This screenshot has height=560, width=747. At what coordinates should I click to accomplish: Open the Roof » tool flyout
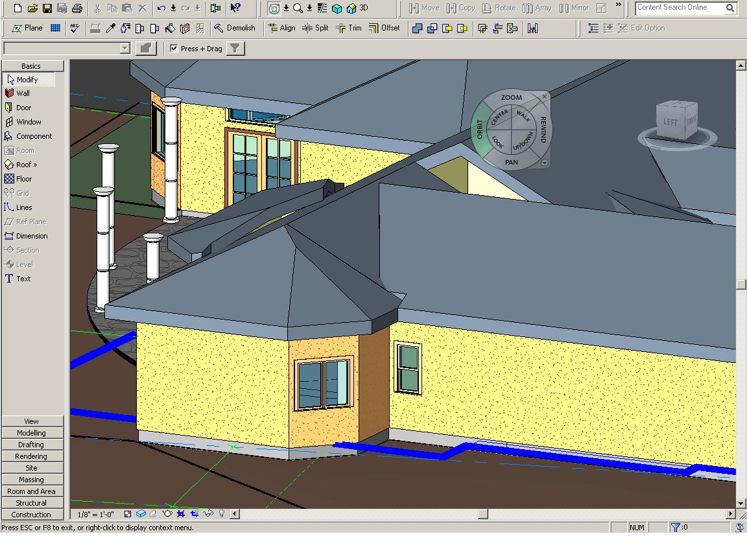click(x=21, y=165)
